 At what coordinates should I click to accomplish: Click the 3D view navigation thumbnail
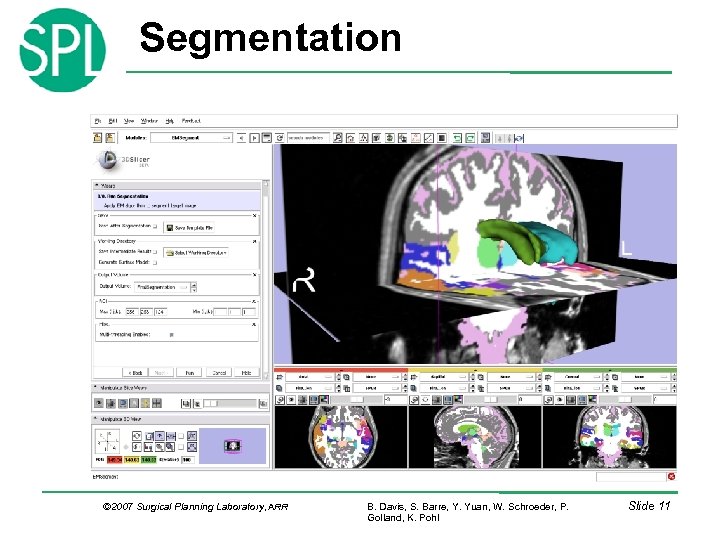[232, 445]
